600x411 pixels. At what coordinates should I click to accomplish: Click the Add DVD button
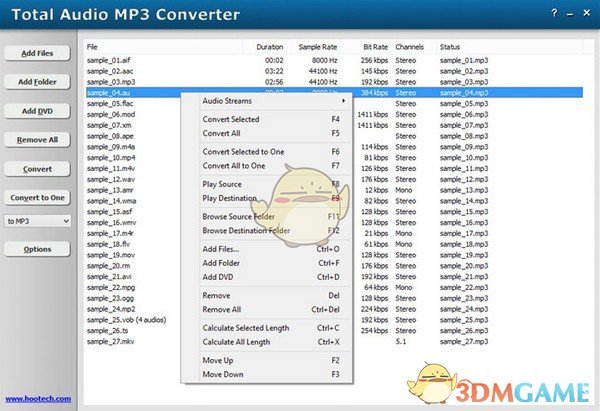(37, 111)
